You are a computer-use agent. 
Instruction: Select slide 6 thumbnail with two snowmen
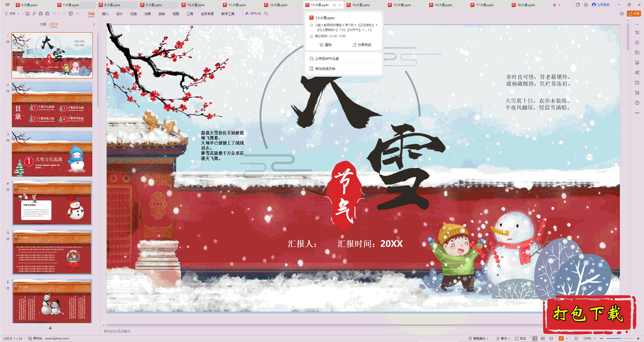[52, 301]
